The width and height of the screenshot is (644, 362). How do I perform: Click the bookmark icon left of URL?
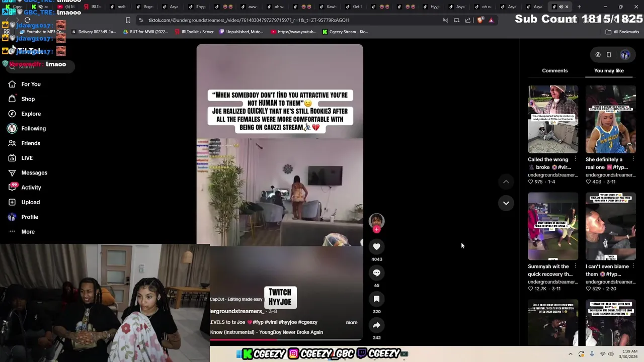(128, 20)
